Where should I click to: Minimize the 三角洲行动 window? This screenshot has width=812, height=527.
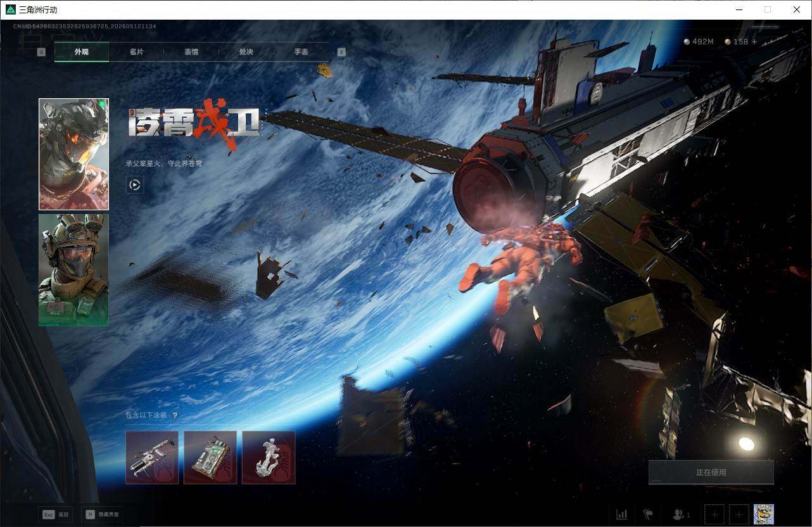(739, 10)
